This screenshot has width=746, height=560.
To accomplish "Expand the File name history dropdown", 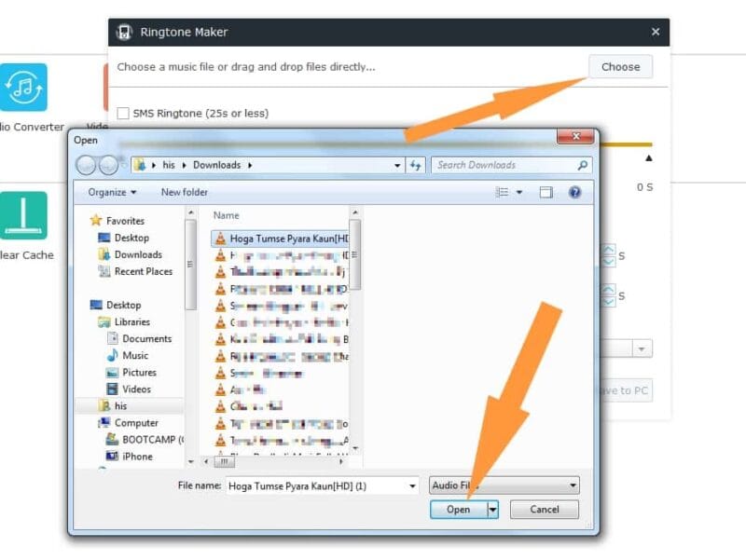I will click(412, 485).
